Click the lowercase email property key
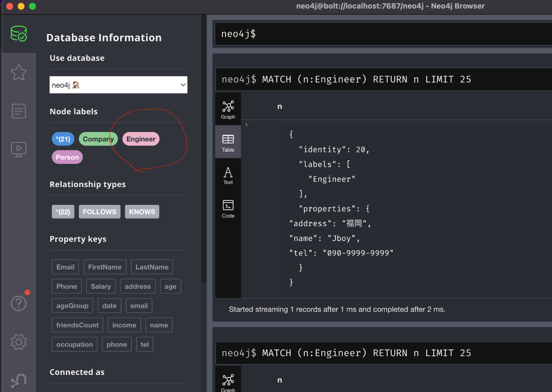Screen dimensions: 552x392 point(139,305)
